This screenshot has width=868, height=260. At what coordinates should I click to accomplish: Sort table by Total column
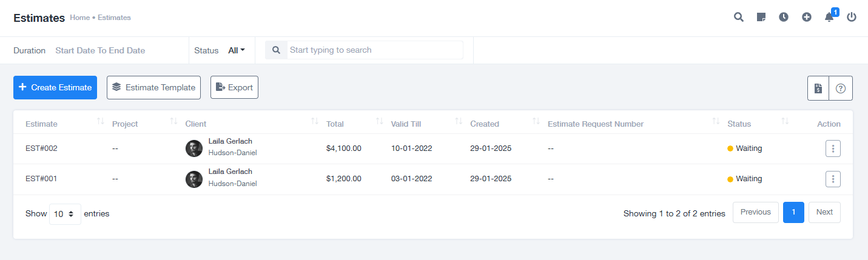(335, 124)
